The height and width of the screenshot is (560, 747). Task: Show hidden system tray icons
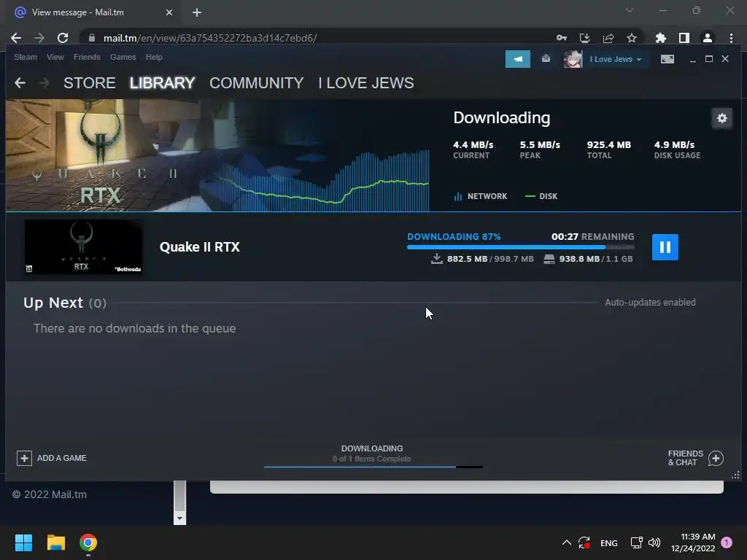pyautogui.click(x=566, y=542)
